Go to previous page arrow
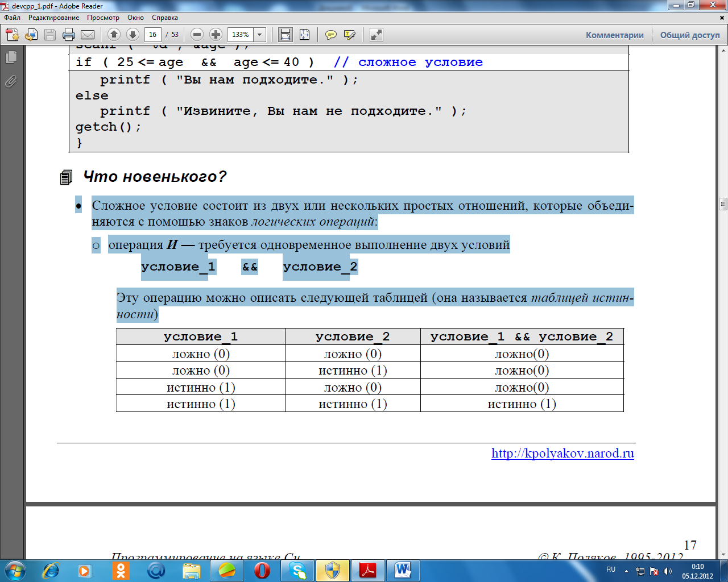728x582 pixels. click(114, 35)
